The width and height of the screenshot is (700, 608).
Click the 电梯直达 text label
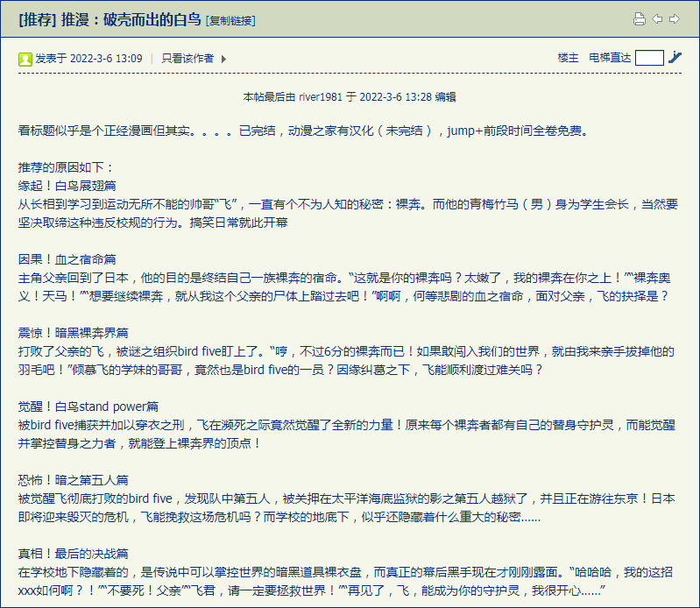tap(610, 58)
